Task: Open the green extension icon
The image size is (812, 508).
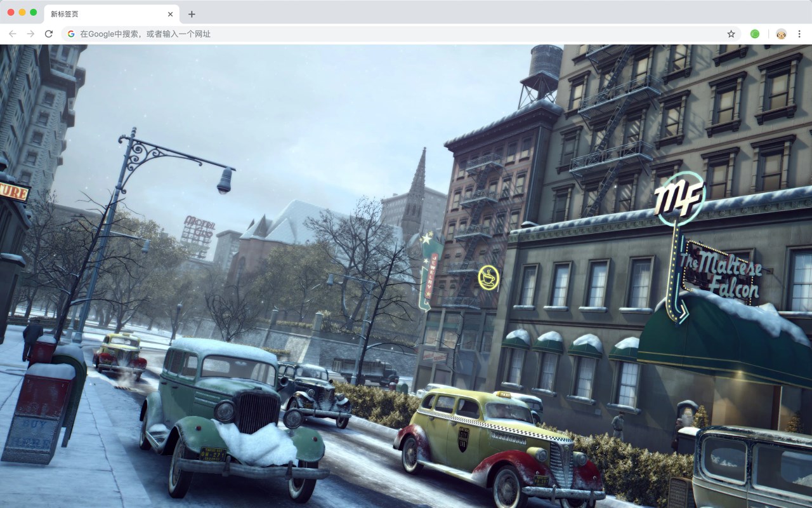Action: click(x=755, y=34)
